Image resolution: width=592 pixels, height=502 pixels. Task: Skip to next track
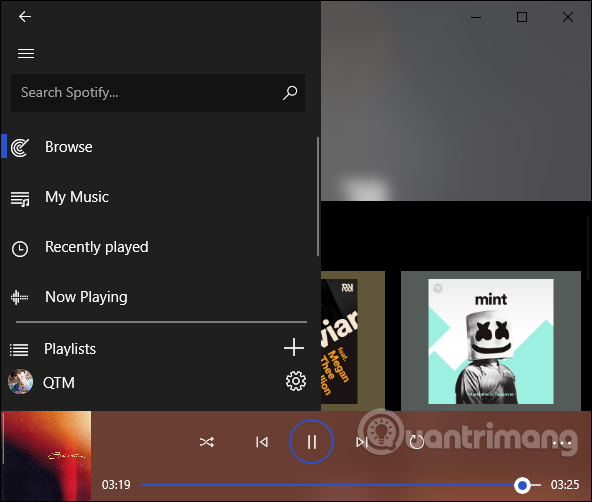tap(362, 442)
